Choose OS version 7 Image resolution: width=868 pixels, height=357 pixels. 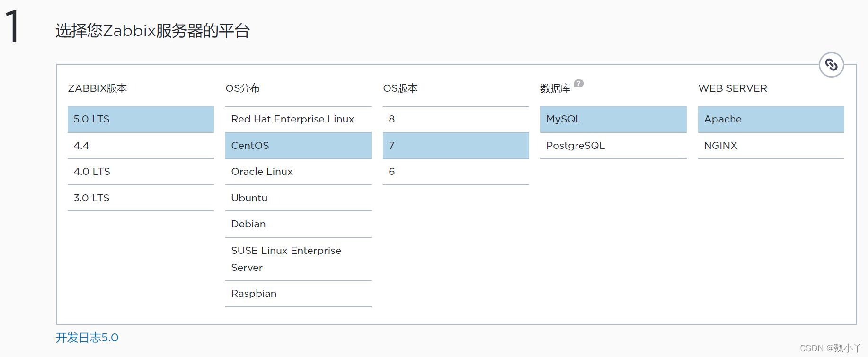point(455,146)
